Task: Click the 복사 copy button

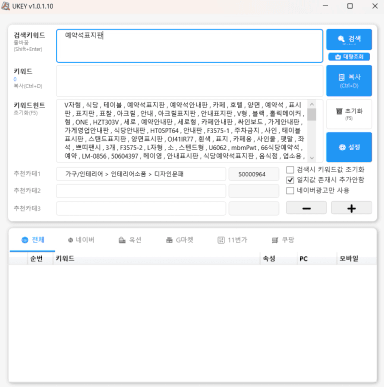Action: tap(349, 81)
